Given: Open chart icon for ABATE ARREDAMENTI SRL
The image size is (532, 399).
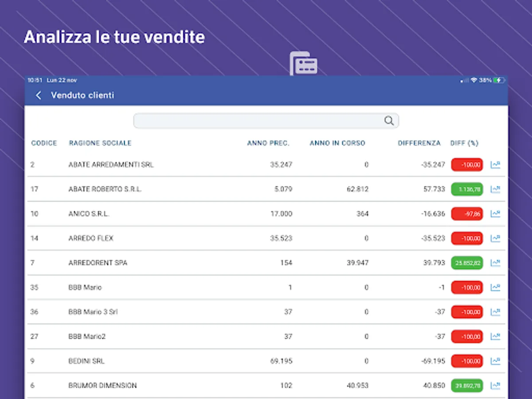Looking at the screenshot, I should [495, 165].
